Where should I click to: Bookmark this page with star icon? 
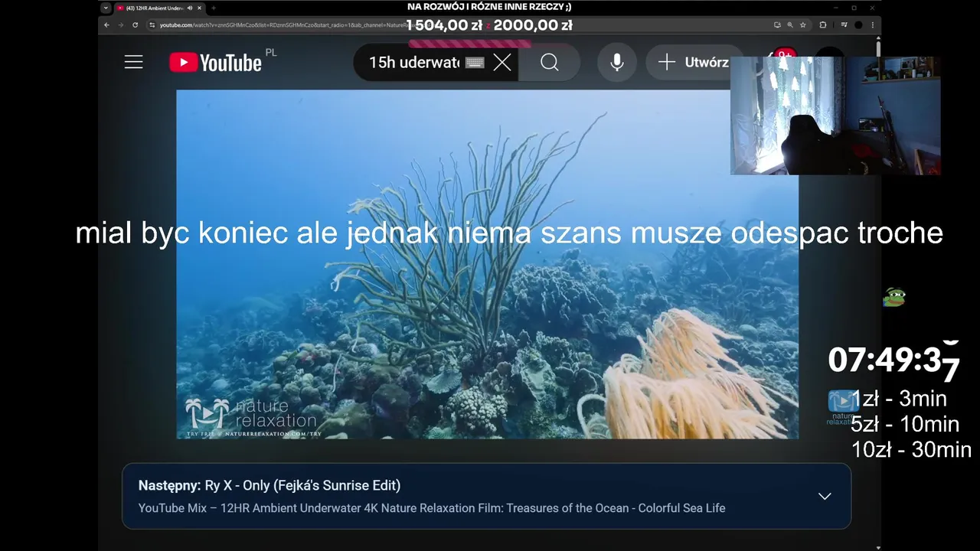802,24
